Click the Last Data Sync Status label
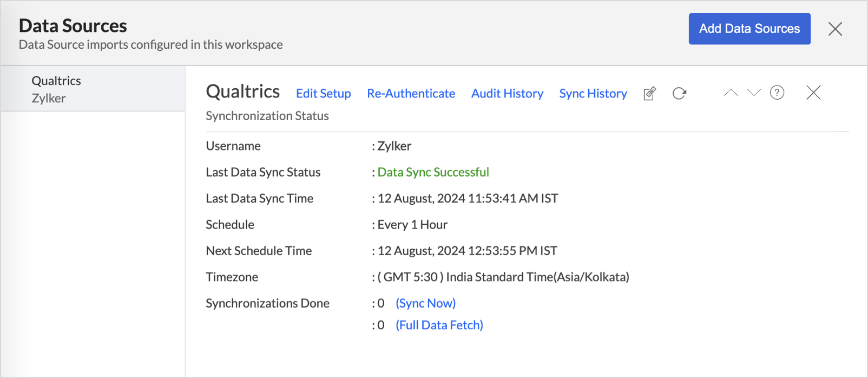The image size is (868, 378). [x=263, y=172]
